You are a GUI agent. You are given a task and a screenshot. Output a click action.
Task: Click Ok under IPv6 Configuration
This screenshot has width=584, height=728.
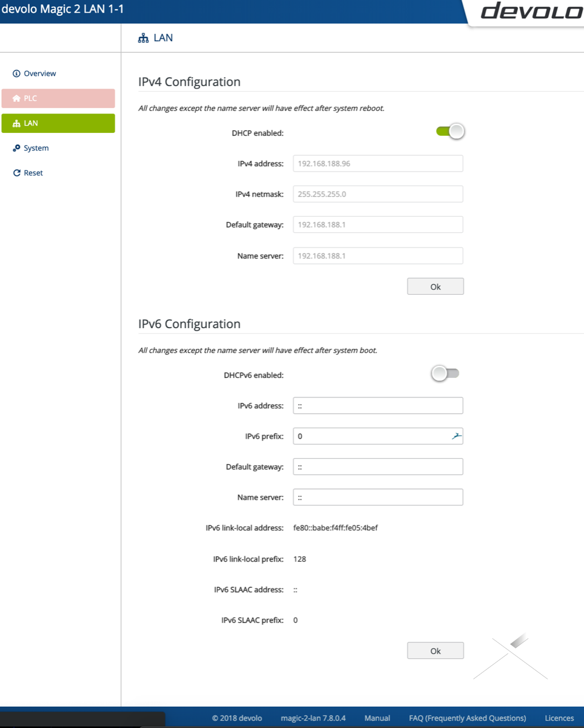pos(435,650)
